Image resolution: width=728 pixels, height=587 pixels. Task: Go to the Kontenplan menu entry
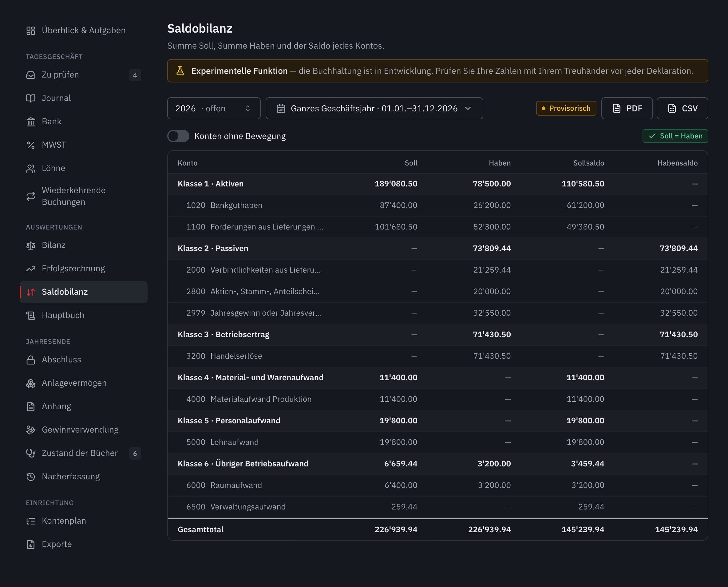pyautogui.click(x=84, y=521)
